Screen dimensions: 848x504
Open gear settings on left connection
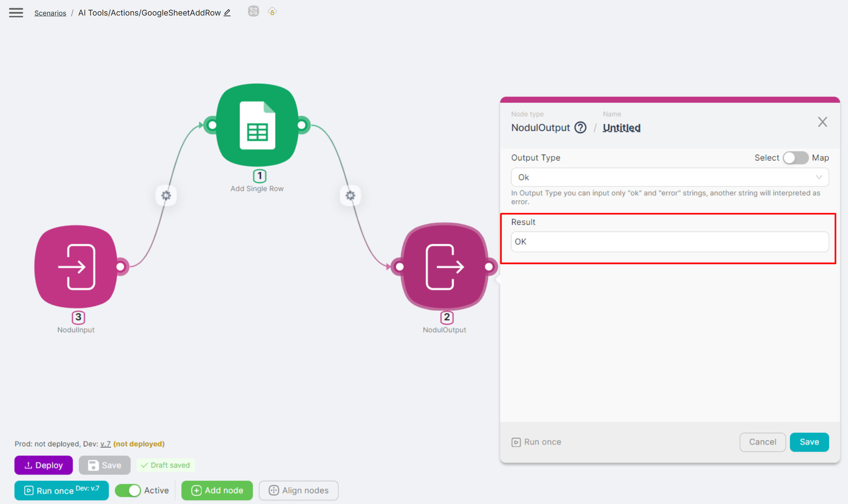point(166,195)
